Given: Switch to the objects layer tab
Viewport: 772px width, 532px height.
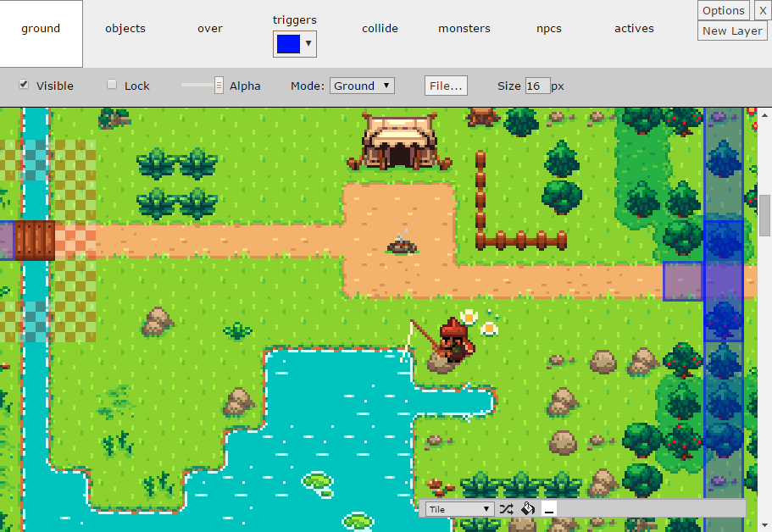Looking at the screenshot, I should pos(125,29).
